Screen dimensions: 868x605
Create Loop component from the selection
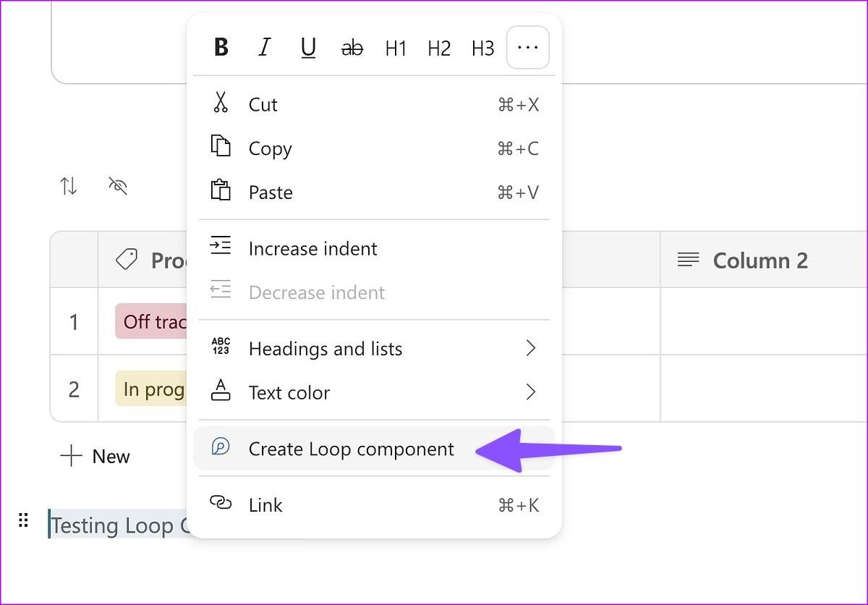(x=352, y=449)
